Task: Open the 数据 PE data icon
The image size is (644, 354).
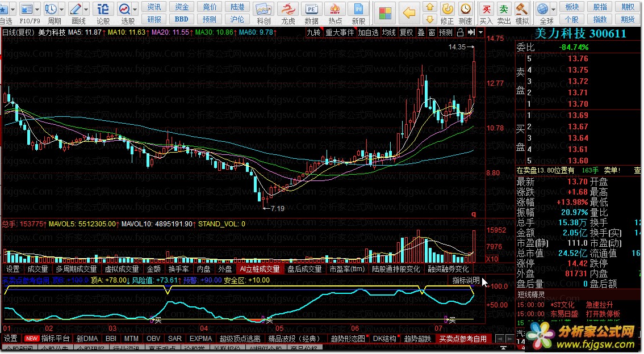Action: (x=311, y=9)
